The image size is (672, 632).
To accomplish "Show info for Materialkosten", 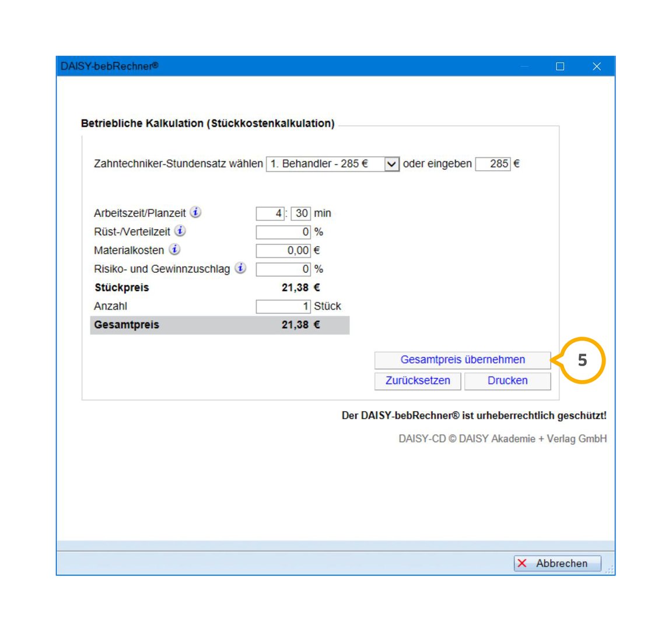I will click(x=174, y=250).
